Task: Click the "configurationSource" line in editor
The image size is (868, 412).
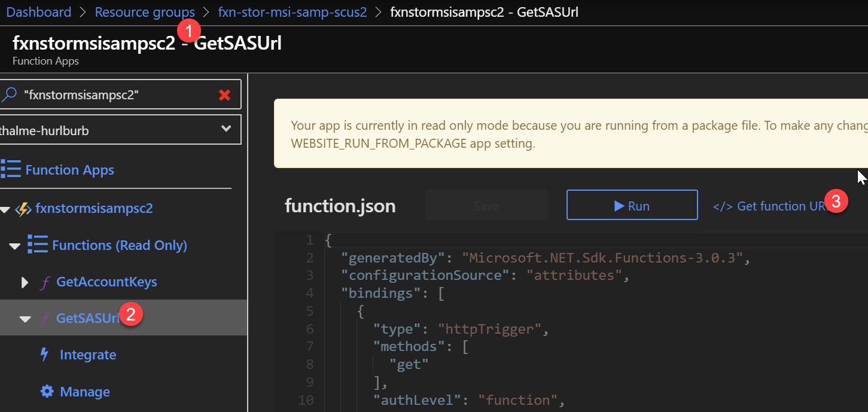Action: coord(486,276)
